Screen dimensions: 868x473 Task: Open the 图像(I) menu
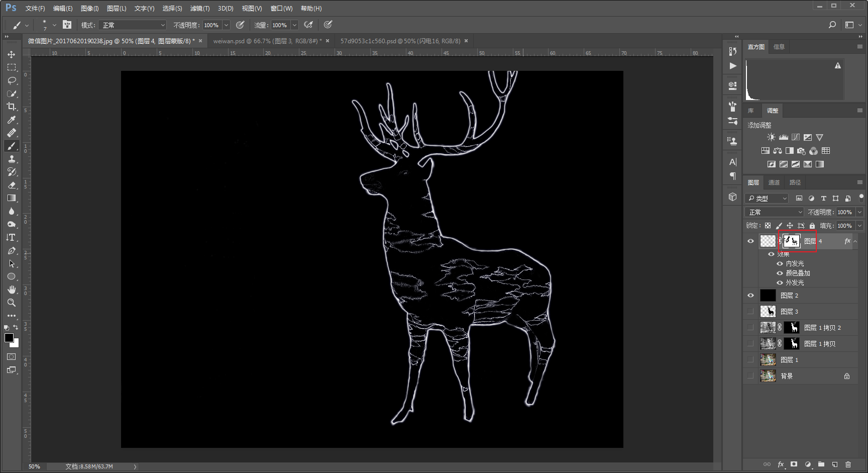(x=90, y=9)
